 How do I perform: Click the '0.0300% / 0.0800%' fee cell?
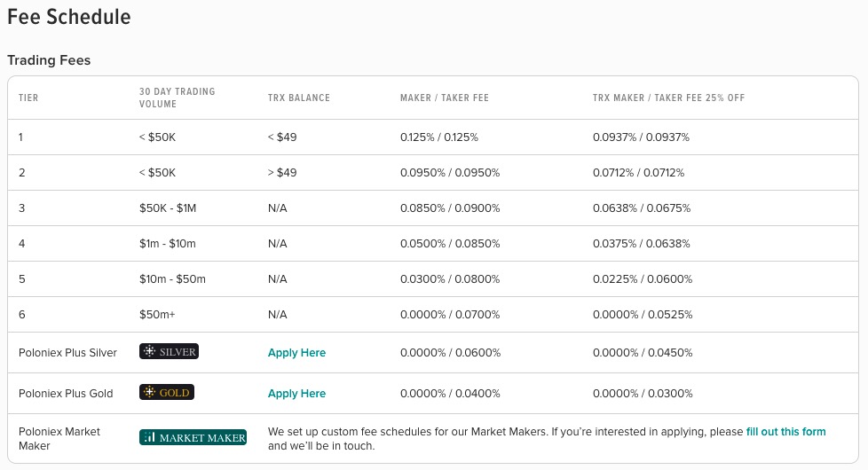[450, 278]
